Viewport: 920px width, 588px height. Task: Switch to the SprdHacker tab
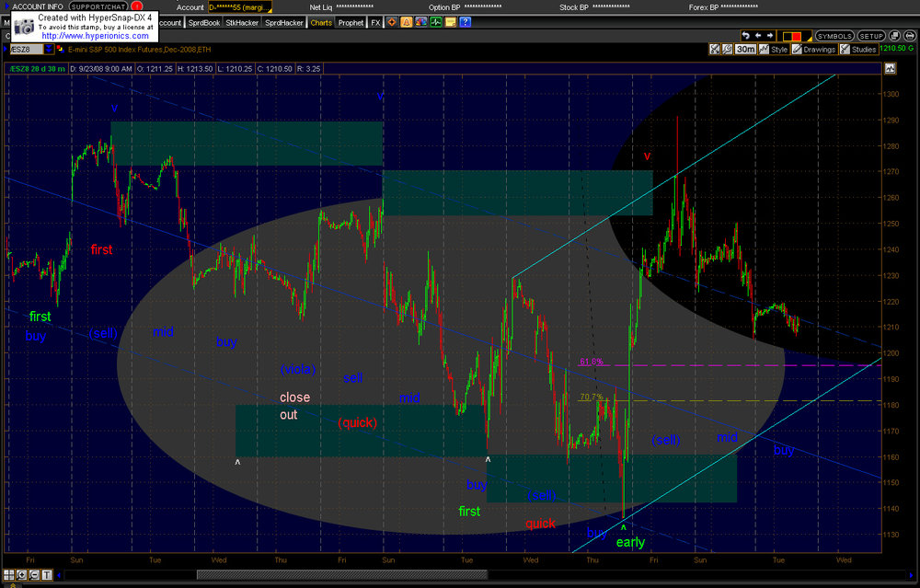tap(284, 23)
